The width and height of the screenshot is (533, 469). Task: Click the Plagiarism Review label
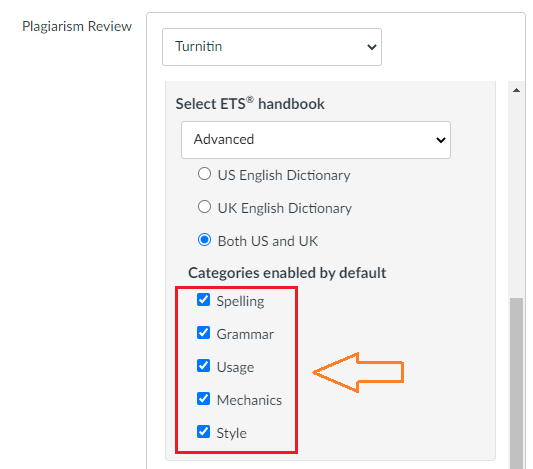point(77,27)
